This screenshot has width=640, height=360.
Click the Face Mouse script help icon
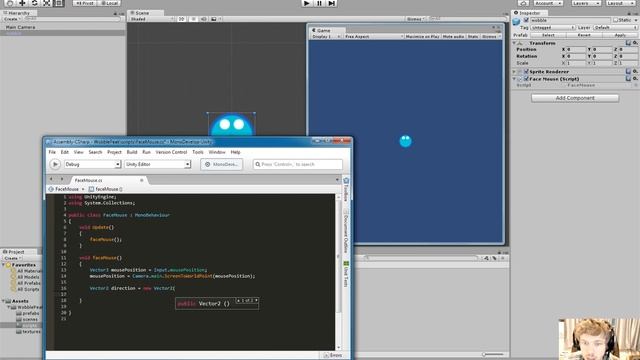pyautogui.click(x=629, y=79)
